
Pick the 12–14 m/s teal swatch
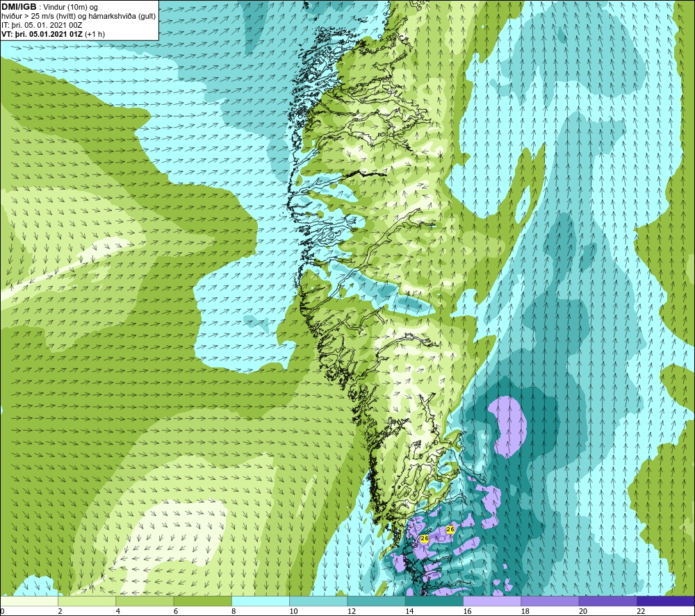pyautogui.click(x=376, y=601)
